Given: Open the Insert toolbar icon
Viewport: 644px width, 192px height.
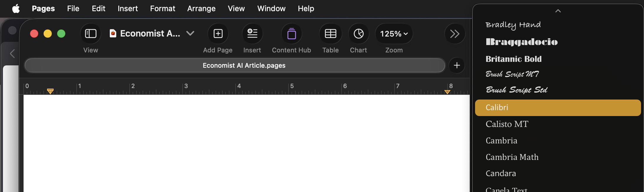Looking at the screenshot, I should pyautogui.click(x=252, y=34).
